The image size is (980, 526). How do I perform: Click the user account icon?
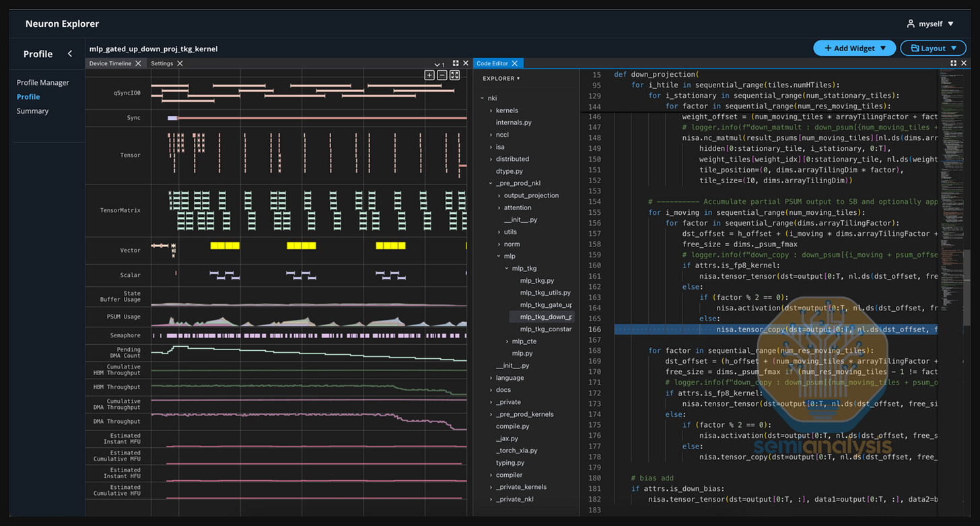911,24
